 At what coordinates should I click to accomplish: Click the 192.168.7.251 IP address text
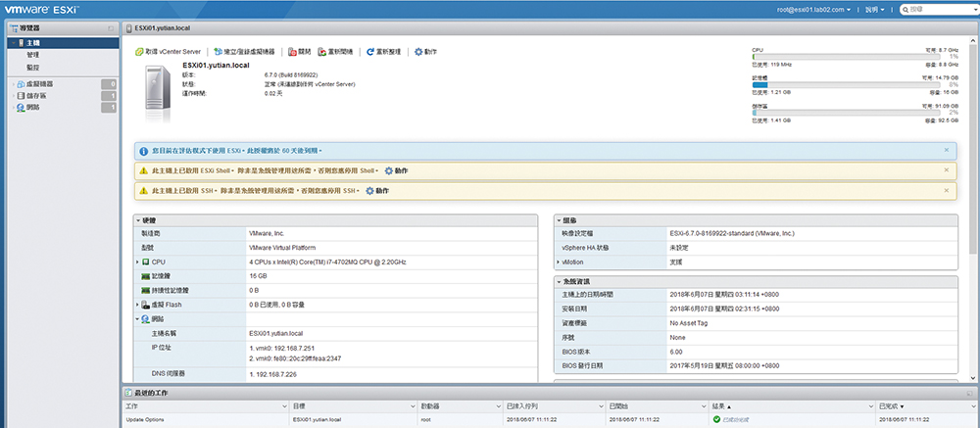tap(292, 348)
